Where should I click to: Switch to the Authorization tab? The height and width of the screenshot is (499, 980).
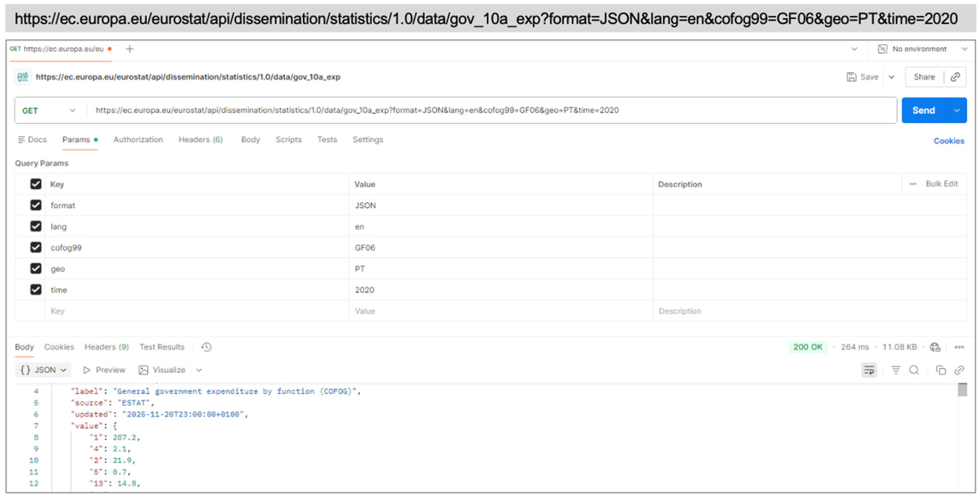(x=138, y=140)
